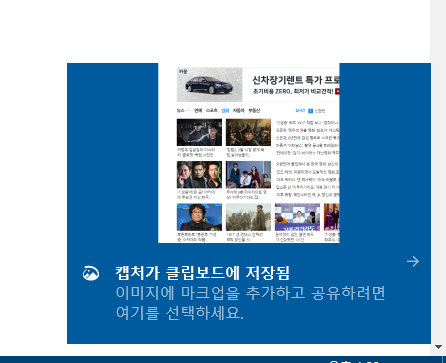Open the captured screenshot thumbnail in the notification
This screenshot has width=446, height=363.
(249, 153)
